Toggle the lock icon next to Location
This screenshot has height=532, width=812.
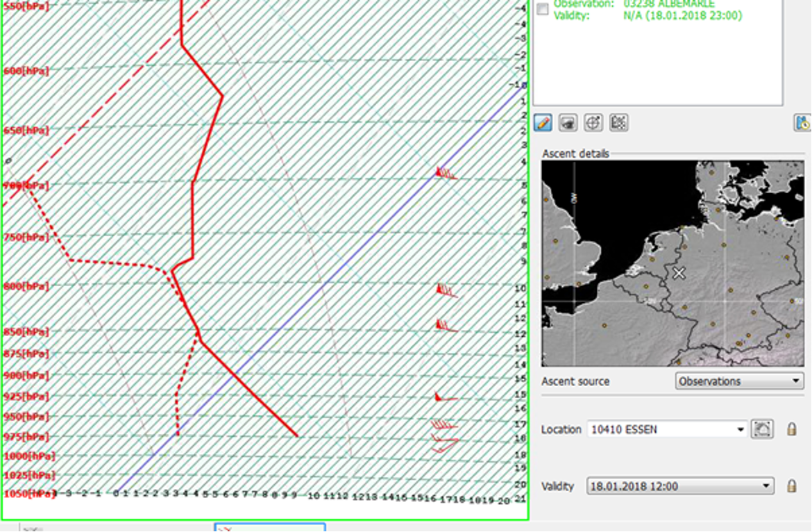(791, 429)
